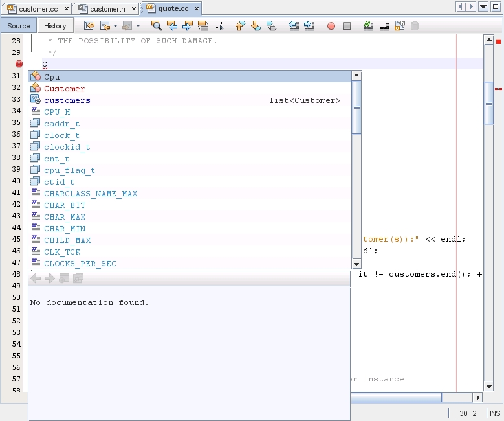Select customers variable completion item
Image resolution: width=504 pixels, height=421 pixels.
tap(190, 100)
